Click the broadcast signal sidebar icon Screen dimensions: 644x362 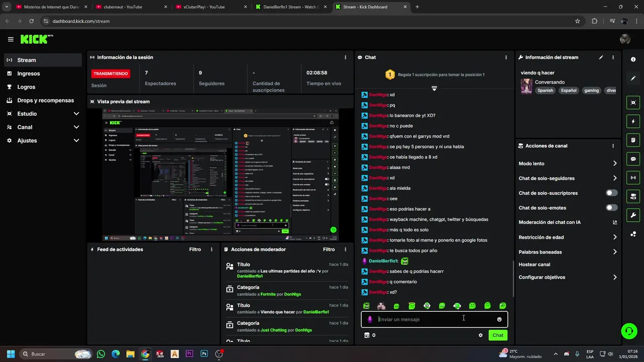click(x=633, y=177)
